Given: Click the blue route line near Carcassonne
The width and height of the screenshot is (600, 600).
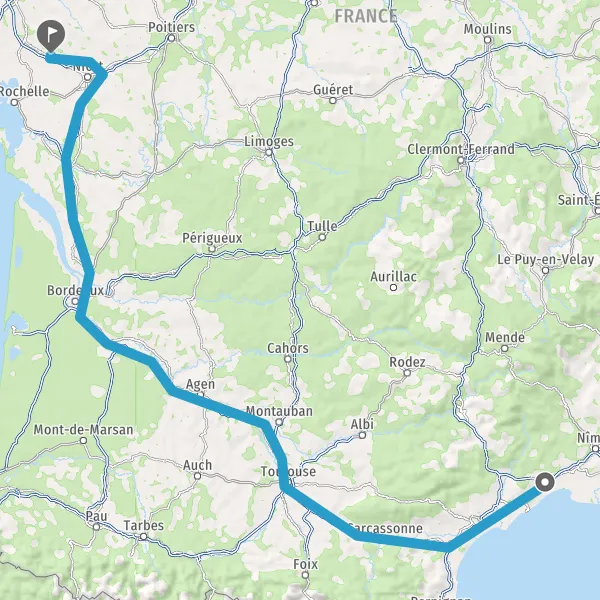Looking at the screenshot, I should pos(398,541).
